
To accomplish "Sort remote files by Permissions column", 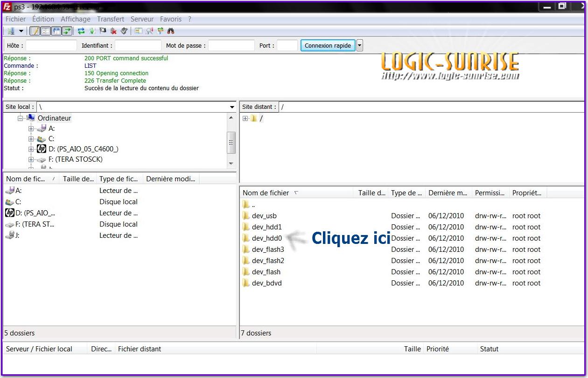I will (490, 193).
